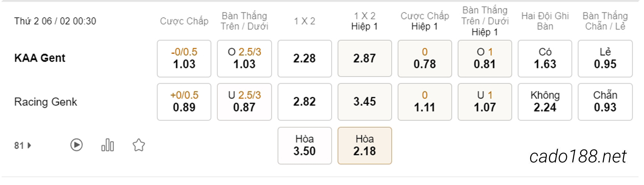
Task: Add the match to favorites with the star icon
Action: coord(139,145)
